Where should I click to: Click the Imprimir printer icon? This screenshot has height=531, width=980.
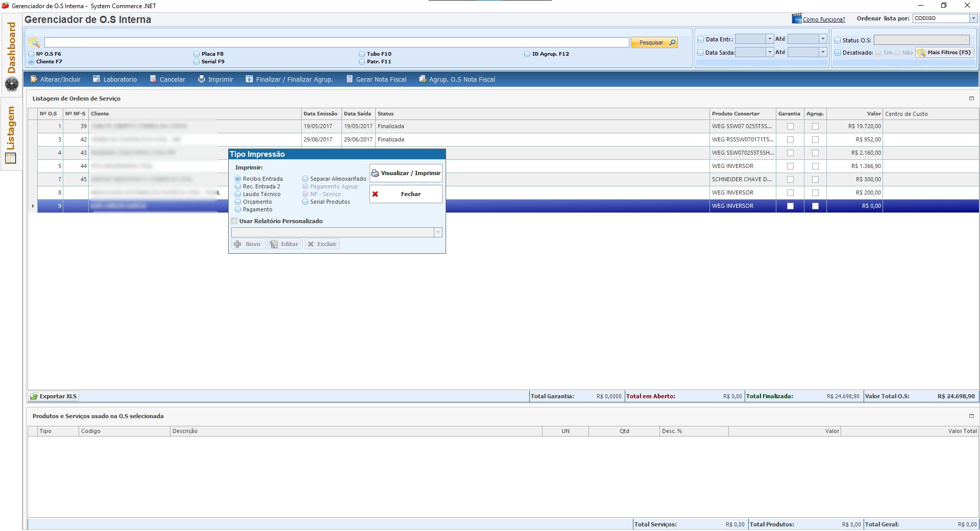[x=202, y=79]
